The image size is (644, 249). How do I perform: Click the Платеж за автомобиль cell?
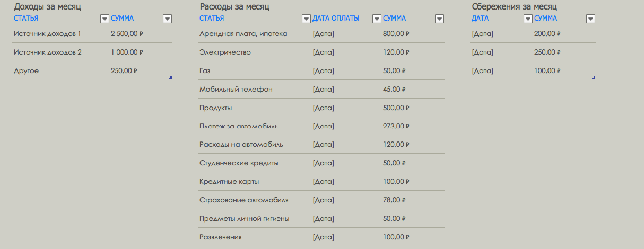tap(238, 126)
